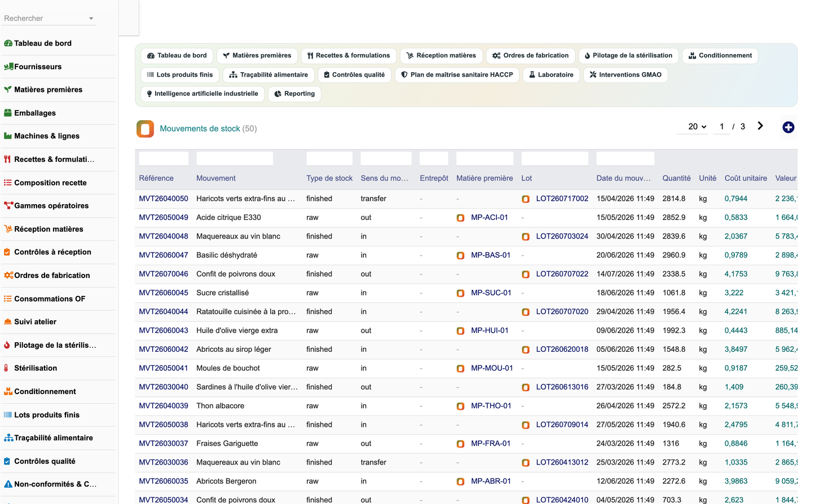
Task: Open the Matières premières top tab
Action: pyautogui.click(x=257, y=56)
